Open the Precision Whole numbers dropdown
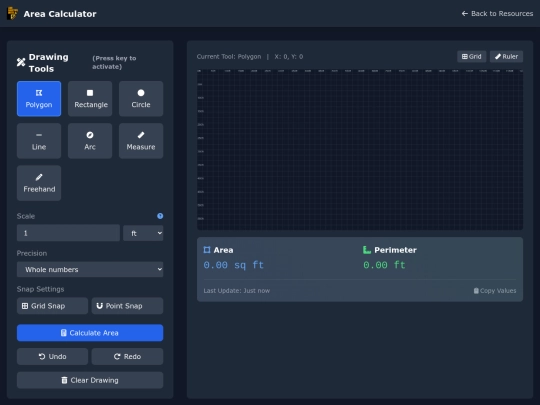Screen dimensions: 540x405 click(90, 269)
